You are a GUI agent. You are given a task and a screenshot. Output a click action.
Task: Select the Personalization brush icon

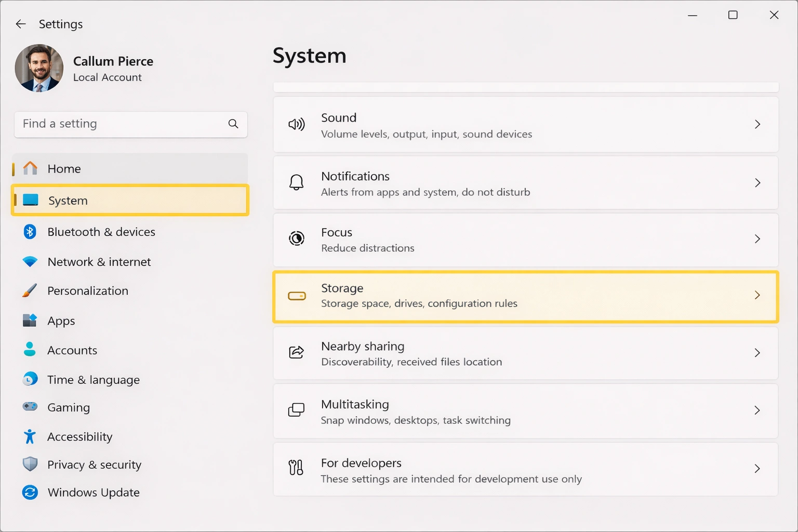pos(30,290)
